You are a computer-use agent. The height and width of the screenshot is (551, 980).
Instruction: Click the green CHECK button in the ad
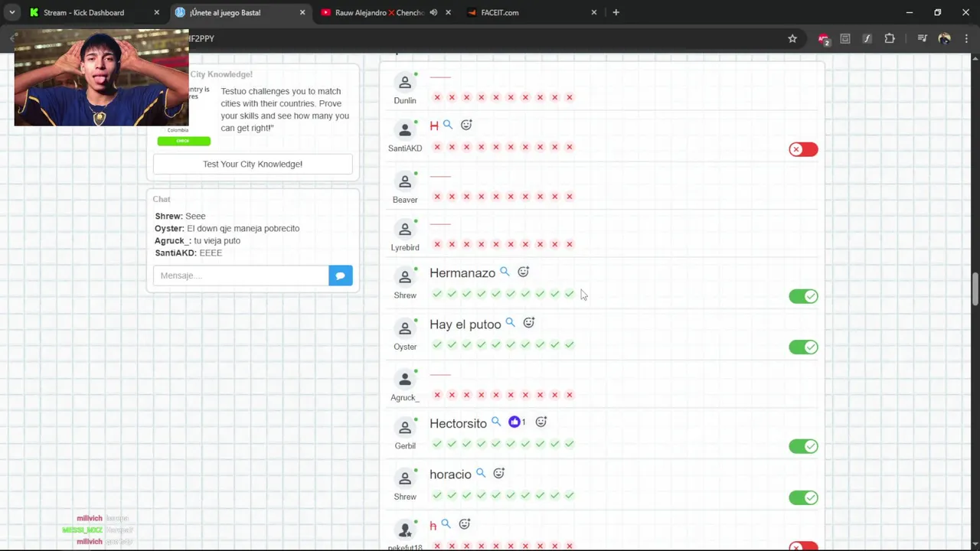tap(184, 141)
